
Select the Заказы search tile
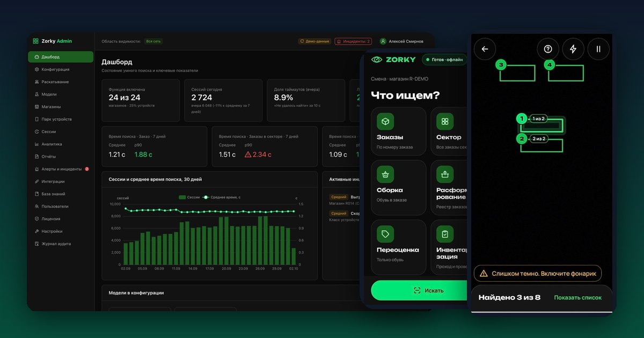click(398, 131)
